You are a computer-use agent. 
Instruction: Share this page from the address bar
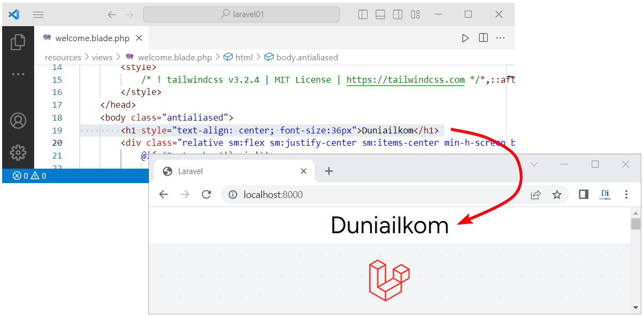click(x=536, y=195)
